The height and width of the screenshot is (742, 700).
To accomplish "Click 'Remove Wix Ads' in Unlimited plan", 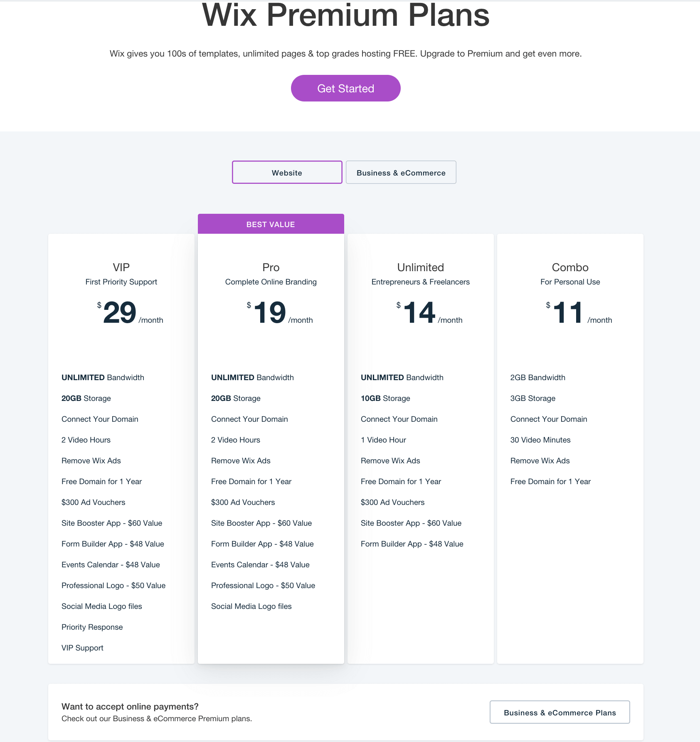I will [390, 460].
